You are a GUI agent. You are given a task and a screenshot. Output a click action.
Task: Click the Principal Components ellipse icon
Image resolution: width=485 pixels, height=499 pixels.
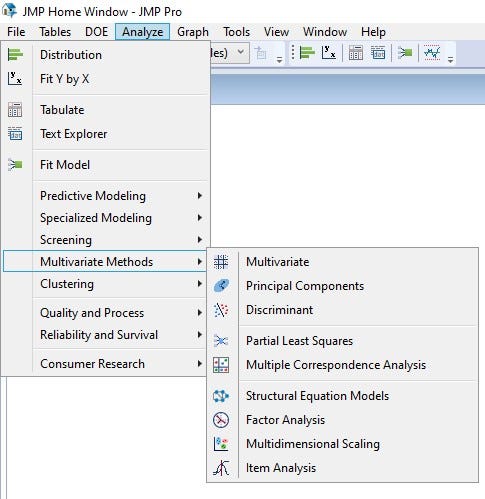point(221,286)
